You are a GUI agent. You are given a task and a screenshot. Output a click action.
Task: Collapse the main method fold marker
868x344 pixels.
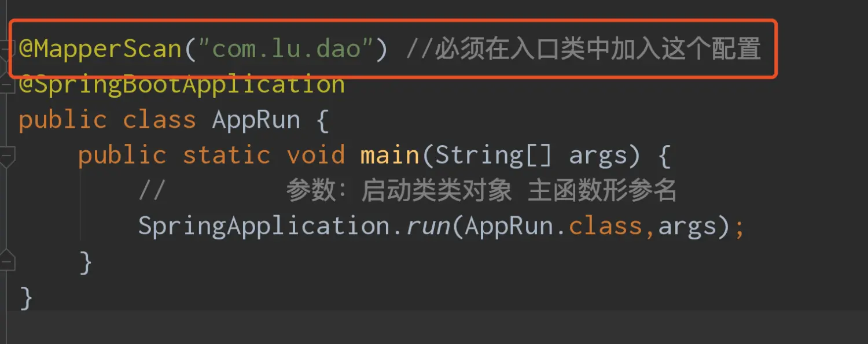[x=7, y=157]
